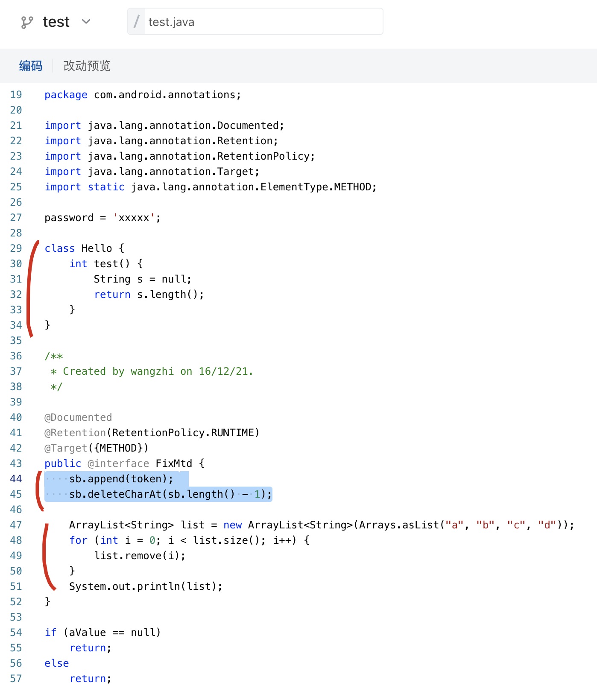Click the return s.length(); line
597x700 pixels.
[149, 295]
